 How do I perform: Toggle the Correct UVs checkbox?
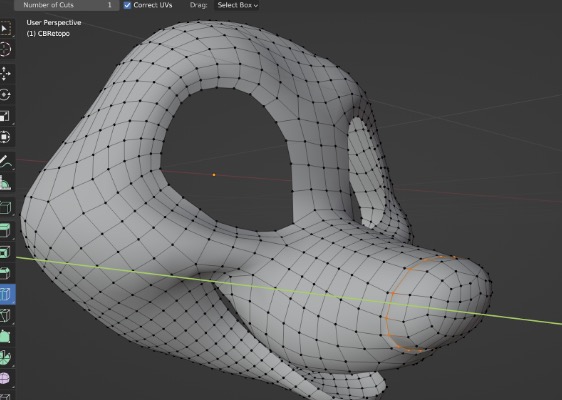[127, 5]
